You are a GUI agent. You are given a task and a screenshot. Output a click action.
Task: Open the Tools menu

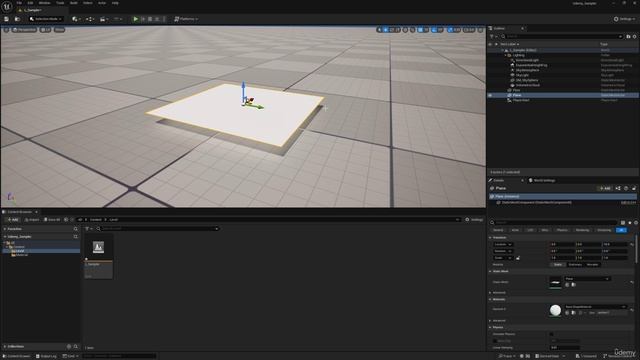60,3
